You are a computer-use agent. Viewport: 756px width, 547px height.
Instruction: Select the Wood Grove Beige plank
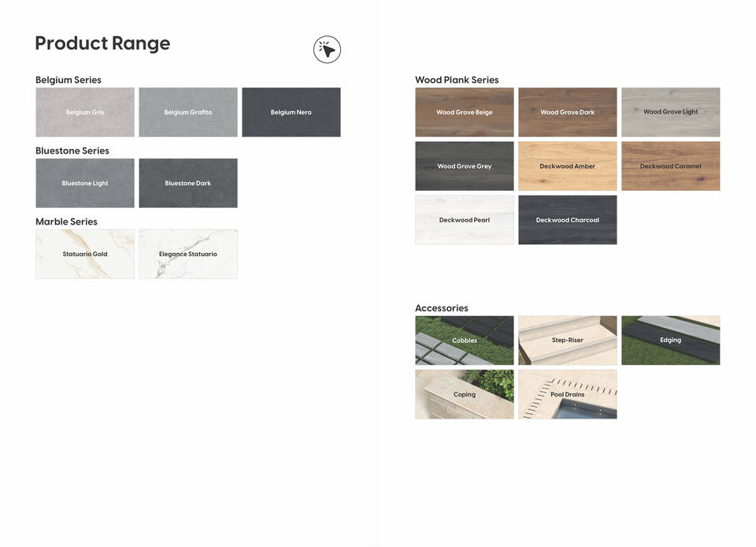point(465,112)
